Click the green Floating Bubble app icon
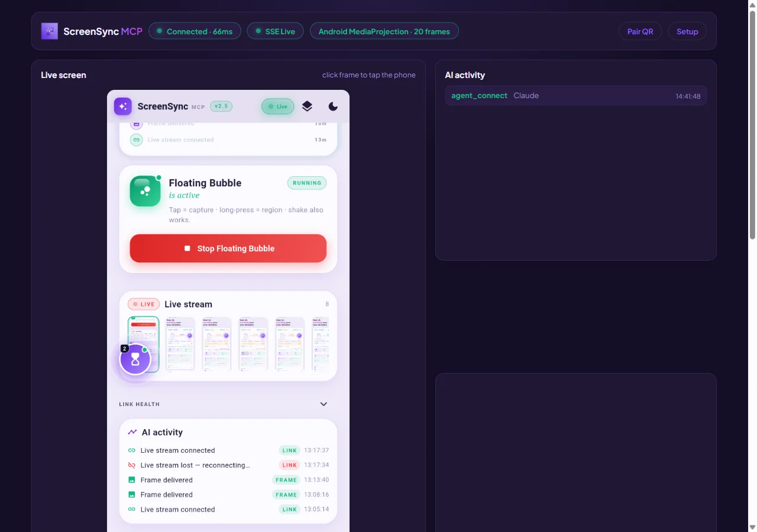Viewport: 757px width, 532px height. tap(145, 191)
